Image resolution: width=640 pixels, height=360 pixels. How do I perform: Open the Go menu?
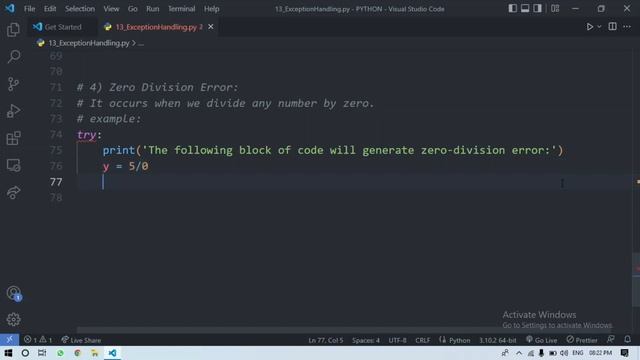[x=133, y=9]
